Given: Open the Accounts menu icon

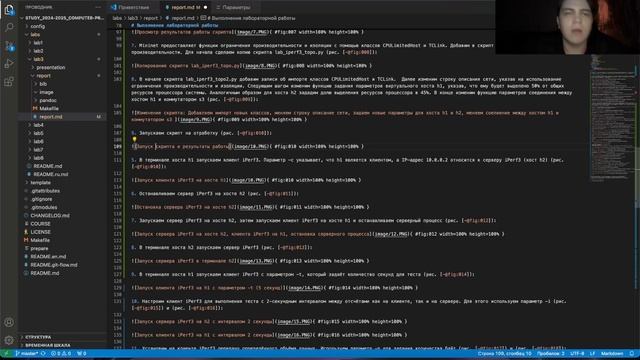Looking at the screenshot, I should tap(9, 322).
